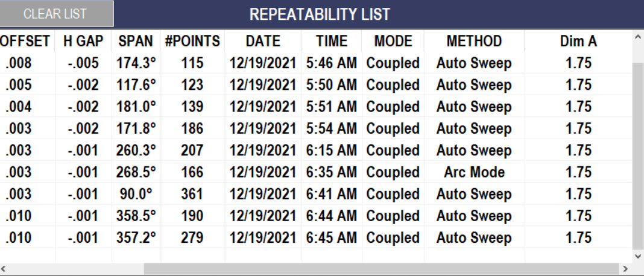Select the row with 361 points

pos(316,194)
